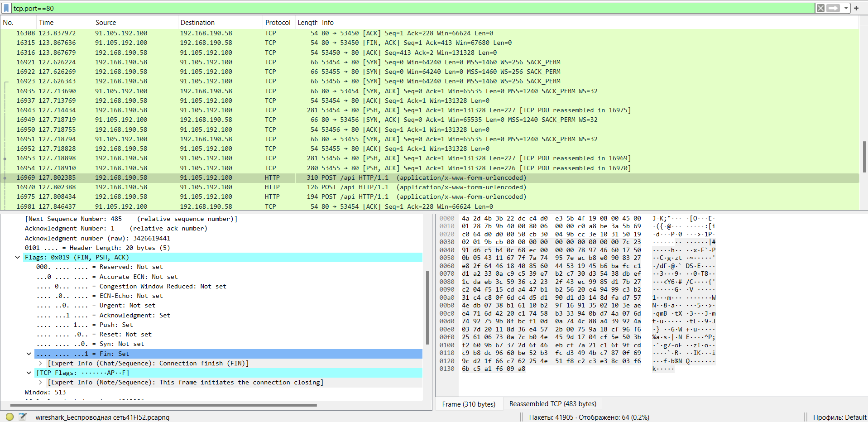
Task: Click the details pane horizontal scrollbar
Action: pyautogui.click(x=163, y=405)
